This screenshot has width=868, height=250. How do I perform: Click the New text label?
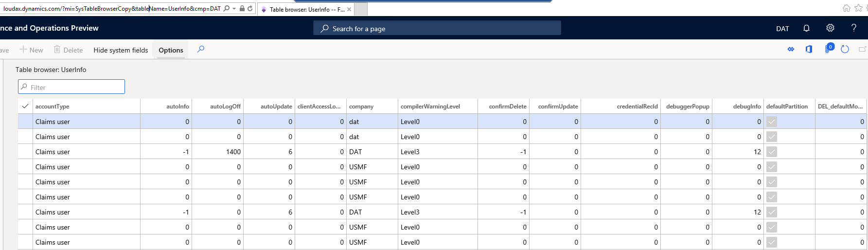point(36,50)
